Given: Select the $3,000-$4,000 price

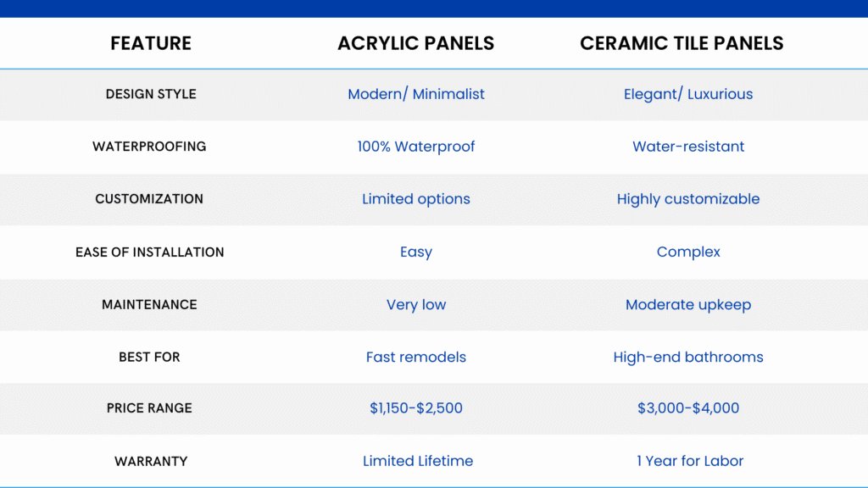Looking at the screenshot, I should coord(688,408).
